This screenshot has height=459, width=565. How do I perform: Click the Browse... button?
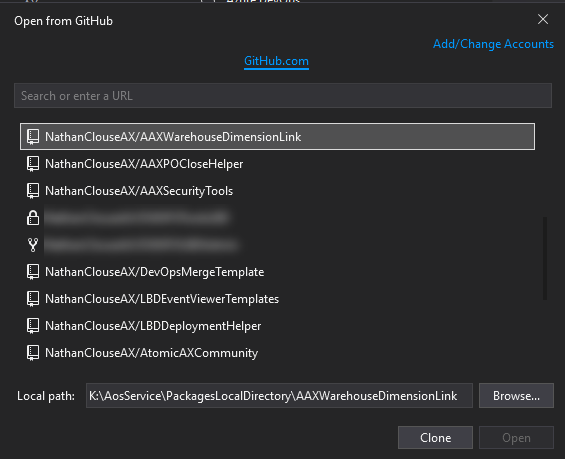(516, 396)
